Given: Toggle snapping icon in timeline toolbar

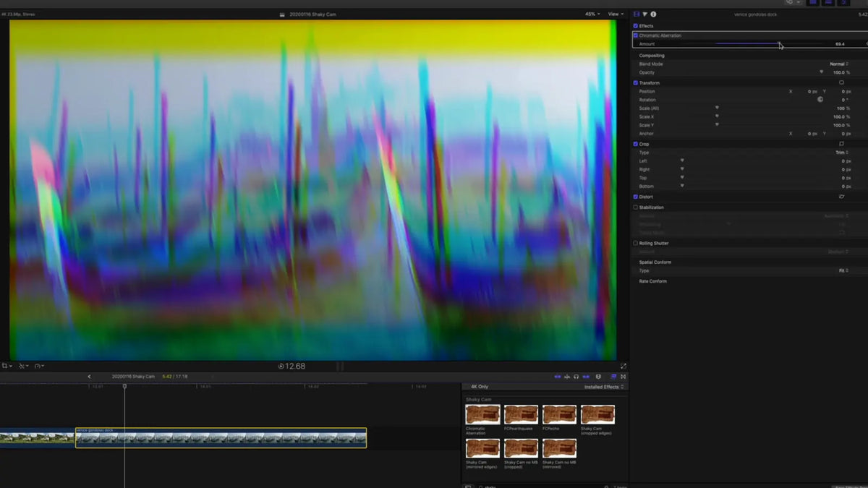Looking at the screenshot, I should (x=587, y=377).
